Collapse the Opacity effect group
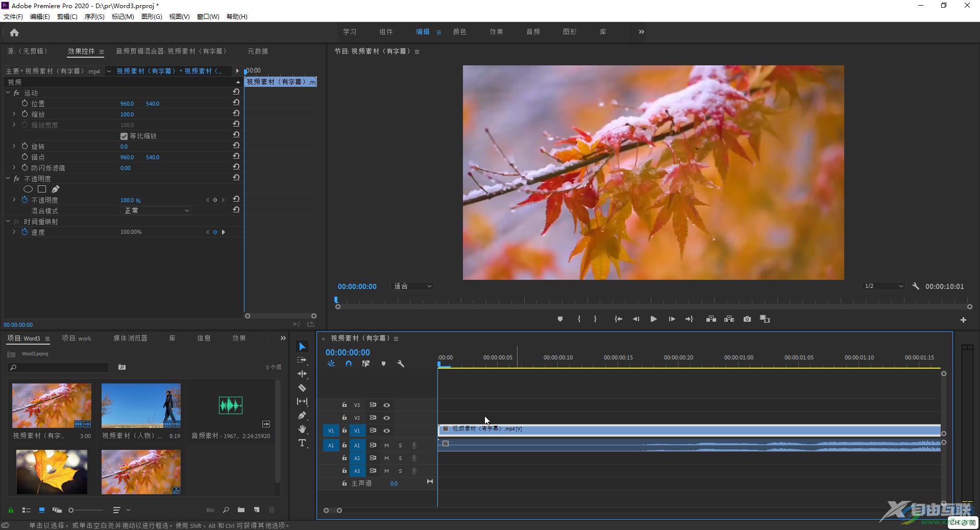Screen dimensions: 980x530 pyautogui.click(x=8, y=179)
